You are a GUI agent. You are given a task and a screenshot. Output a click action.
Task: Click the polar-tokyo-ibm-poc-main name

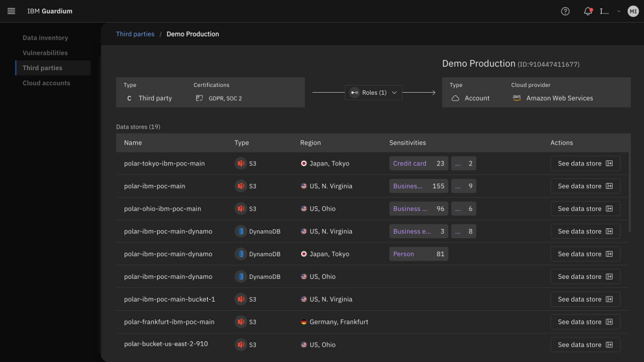pyautogui.click(x=164, y=163)
